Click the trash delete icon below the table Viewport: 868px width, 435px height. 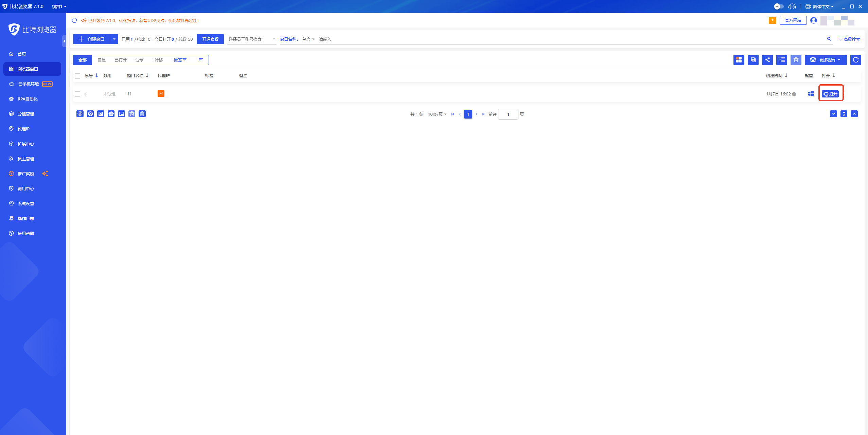(x=142, y=114)
